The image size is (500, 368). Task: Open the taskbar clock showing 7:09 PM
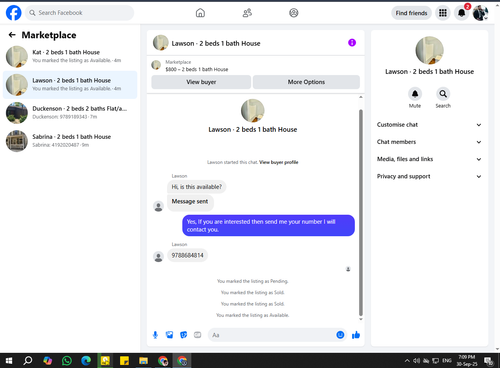[x=467, y=360]
